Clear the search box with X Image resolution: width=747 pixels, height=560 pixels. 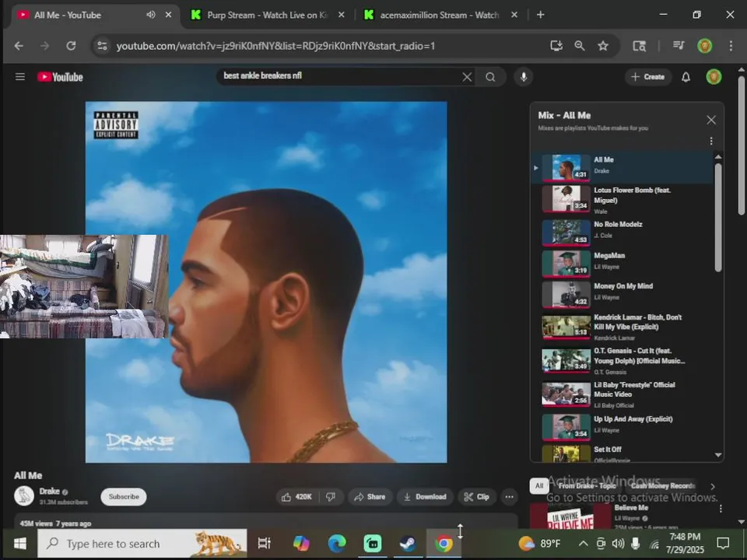pos(467,77)
